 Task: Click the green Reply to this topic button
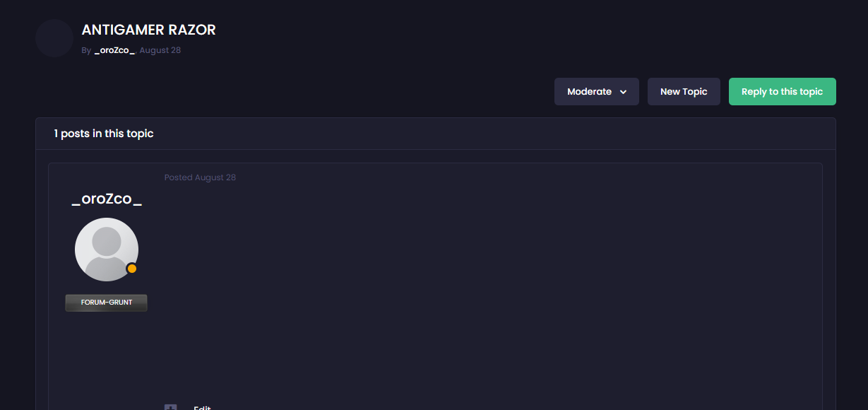click(x=783, y=92)
